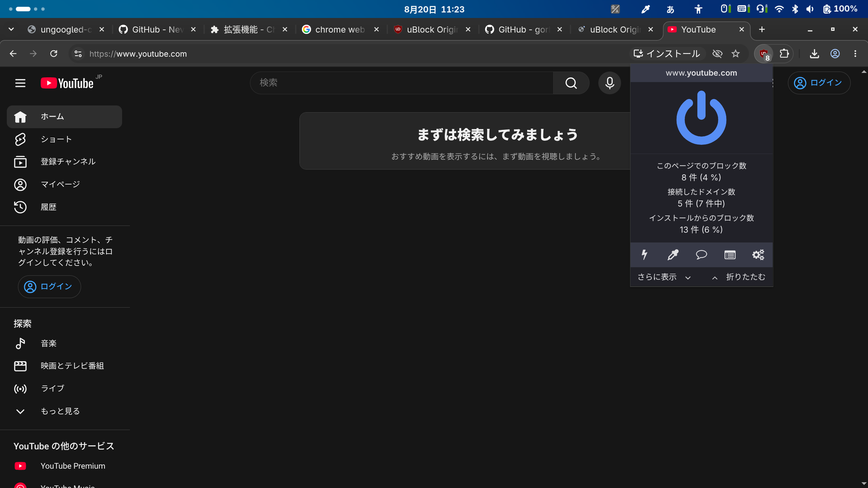This screenshot has width=868, height=488.
Task: Click the Bluetooth status icon
Action: [795, 9]
